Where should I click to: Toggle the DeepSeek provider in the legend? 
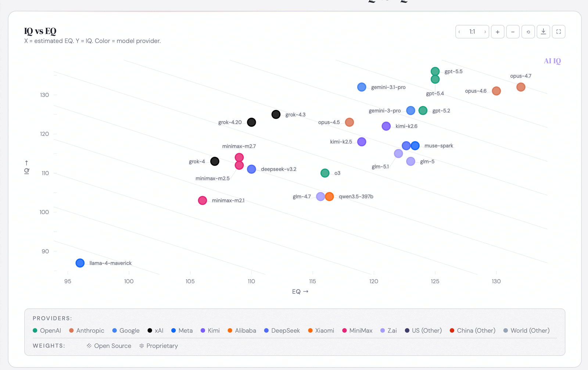pyautogui.click(x=282, y=331)
